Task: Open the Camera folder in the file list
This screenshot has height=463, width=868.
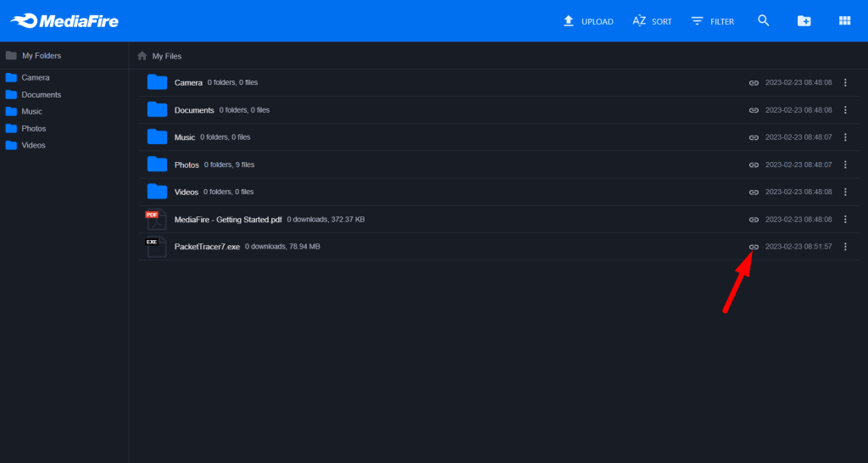Action: [x=188, y=82]
